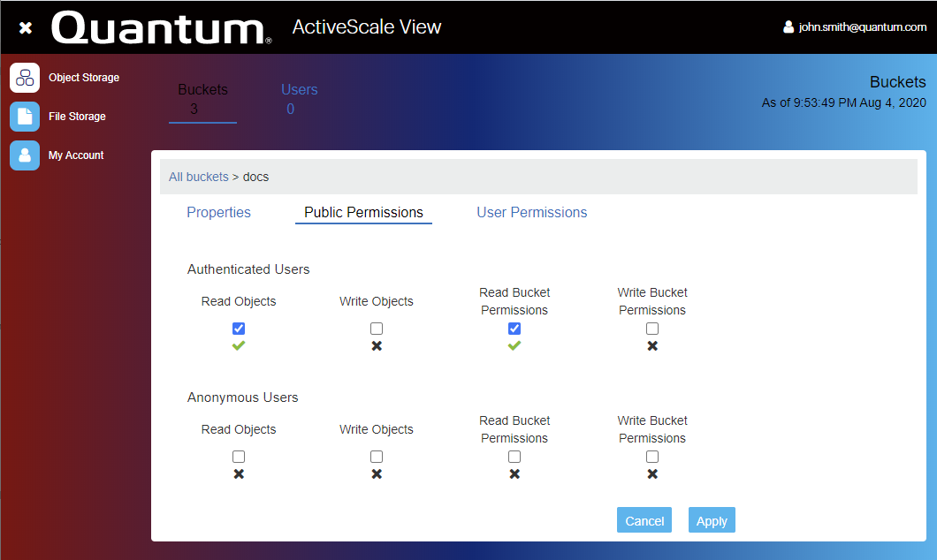Click the X icon beside Quantum logo

[x=26, y=28]
